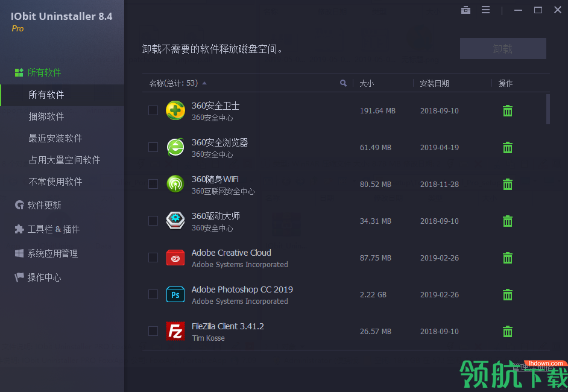Tick the checkbox for 360安全浏览器
Image resolution: width=568 pixels, height=392 pixels.
[153, 148]
